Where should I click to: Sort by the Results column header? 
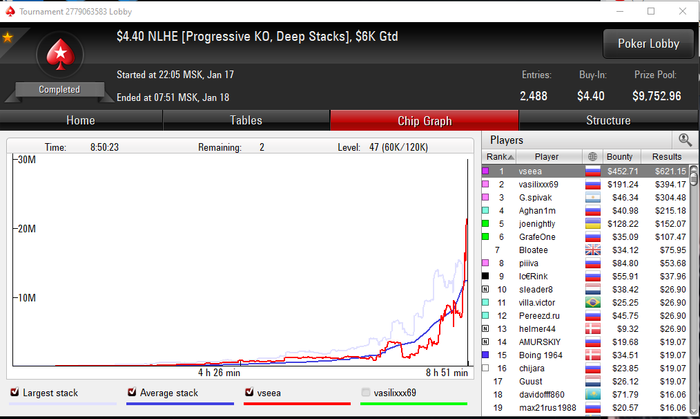pos(667,157)
